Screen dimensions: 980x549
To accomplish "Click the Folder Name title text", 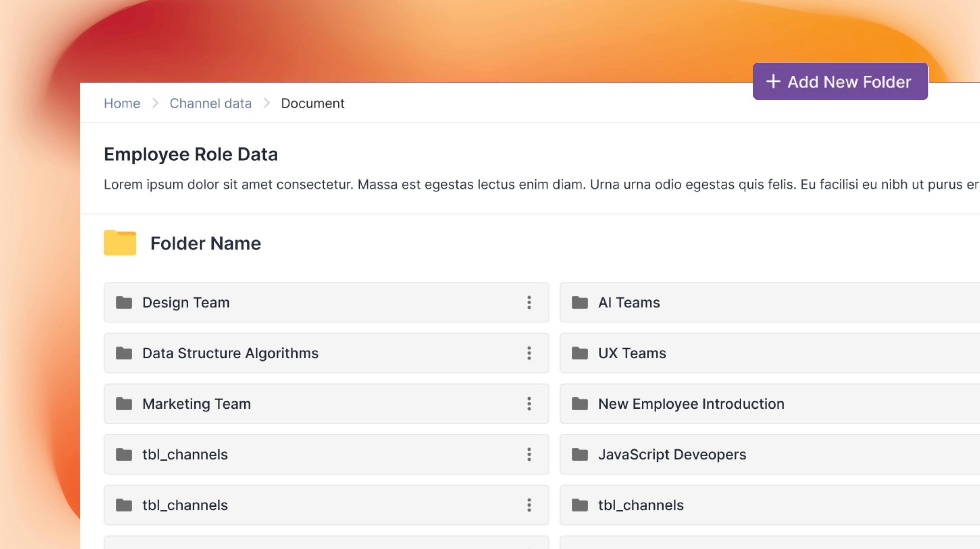I will tap(206, 243).
